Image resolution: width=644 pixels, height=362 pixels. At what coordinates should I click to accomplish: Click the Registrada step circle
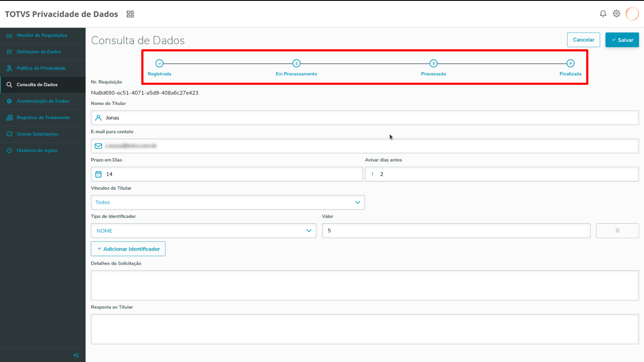coord(159,63)
